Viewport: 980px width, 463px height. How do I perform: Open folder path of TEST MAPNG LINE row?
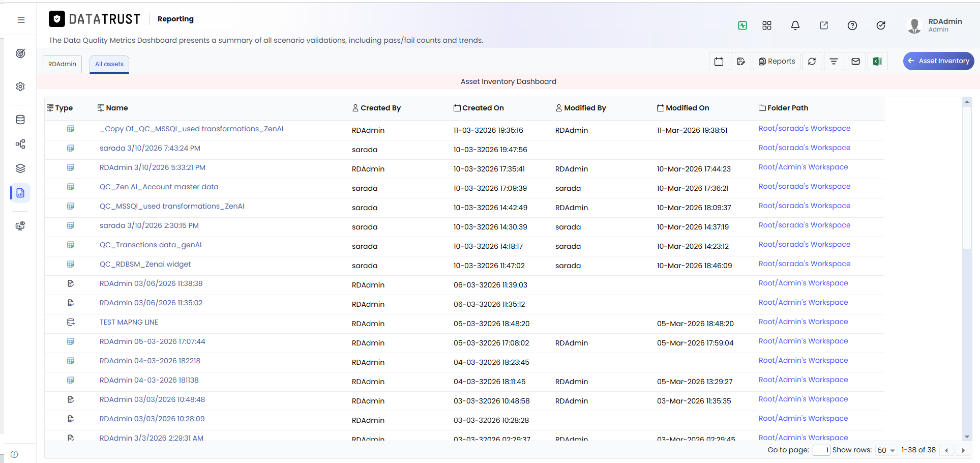[804, 322]
